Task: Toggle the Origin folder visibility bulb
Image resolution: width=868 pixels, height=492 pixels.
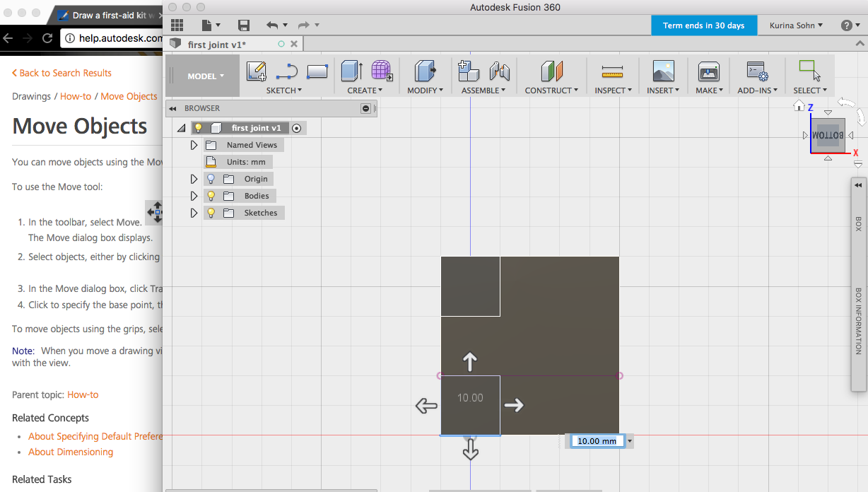Action: [210, 179]
